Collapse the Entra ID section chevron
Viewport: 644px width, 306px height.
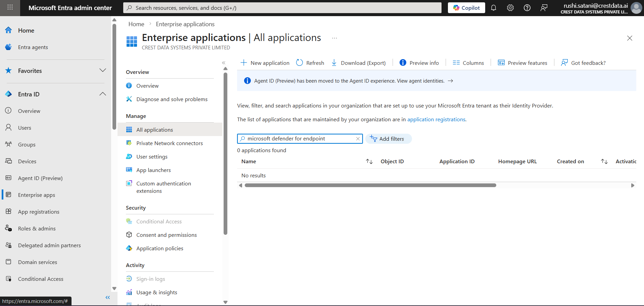(103, 94)
